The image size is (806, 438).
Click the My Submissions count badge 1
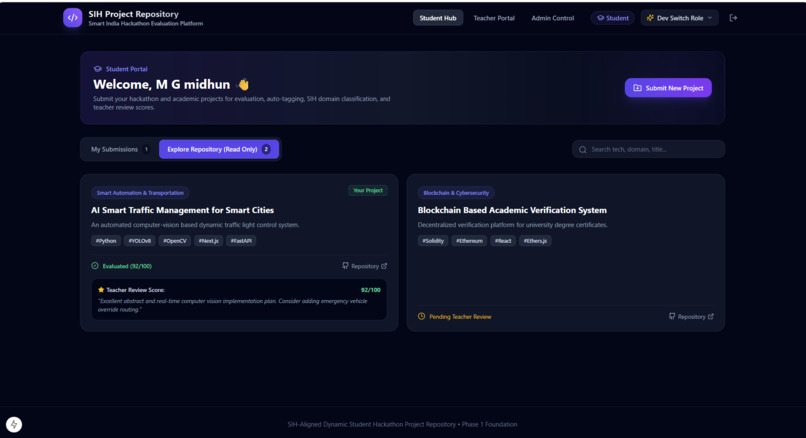146,149
